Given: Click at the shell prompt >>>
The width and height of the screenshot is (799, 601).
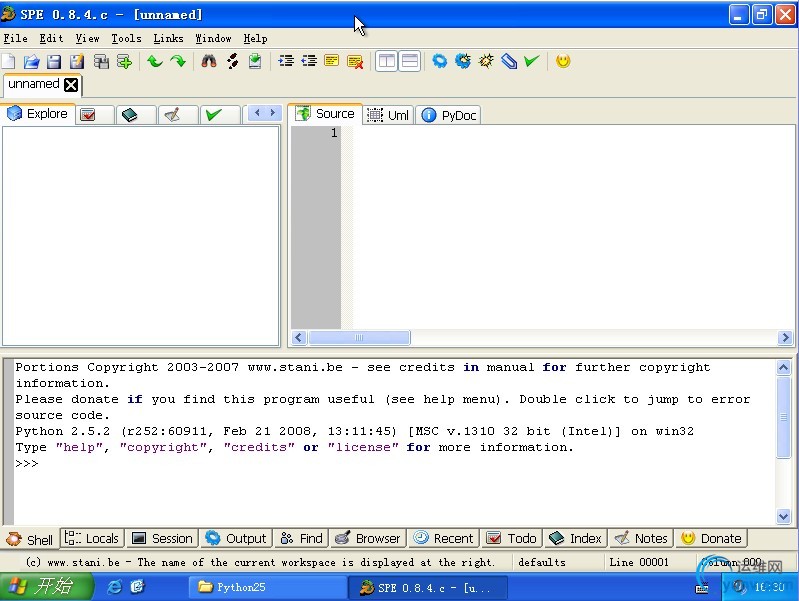Looking at the screenshot, I should pos(26,463).
